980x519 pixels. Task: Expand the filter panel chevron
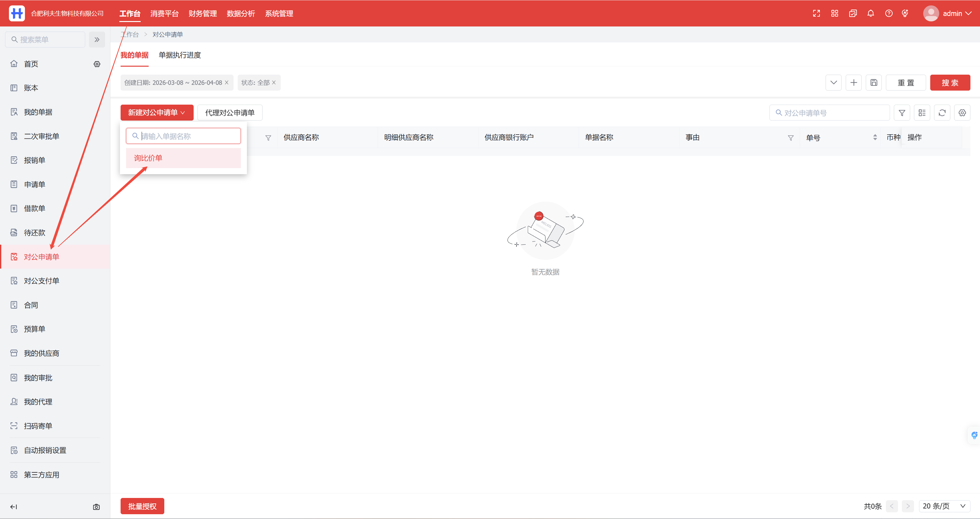point(834,83)
